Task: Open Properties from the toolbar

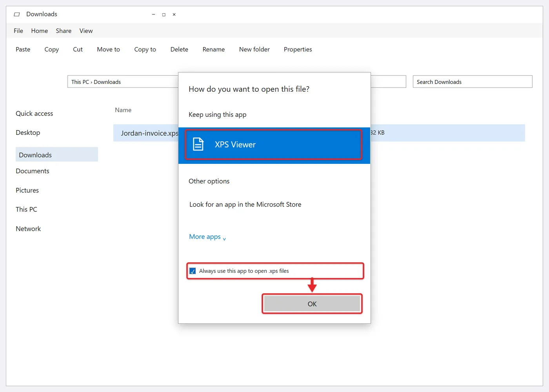Action: (x=298, y=49)
